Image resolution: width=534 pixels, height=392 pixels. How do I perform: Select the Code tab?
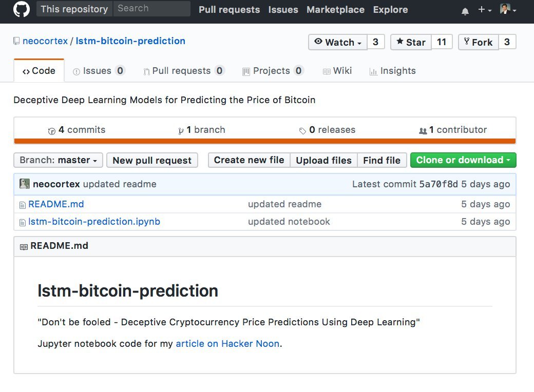tap(39, 71)
